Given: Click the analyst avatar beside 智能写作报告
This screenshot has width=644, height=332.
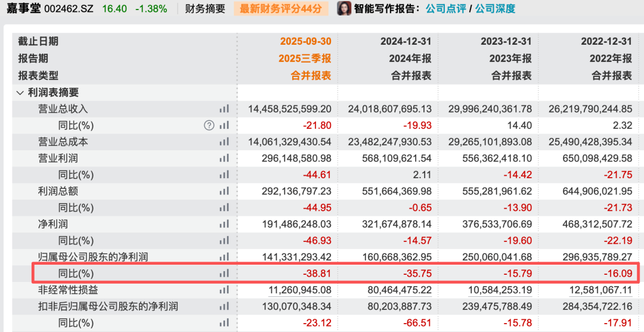Looking at the screenshot, I should pos(344,9).
